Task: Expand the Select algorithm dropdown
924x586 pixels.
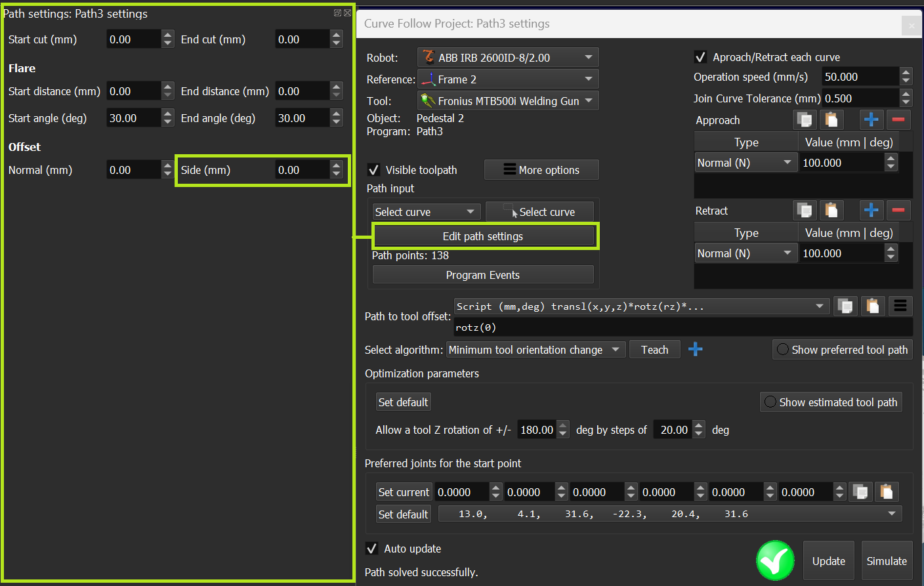Action: point(535,350)
